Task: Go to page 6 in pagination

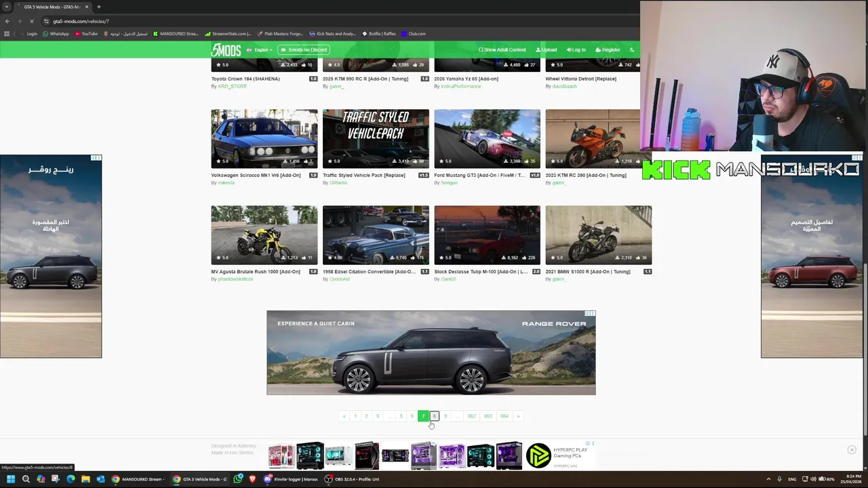Action: point(412,416)
